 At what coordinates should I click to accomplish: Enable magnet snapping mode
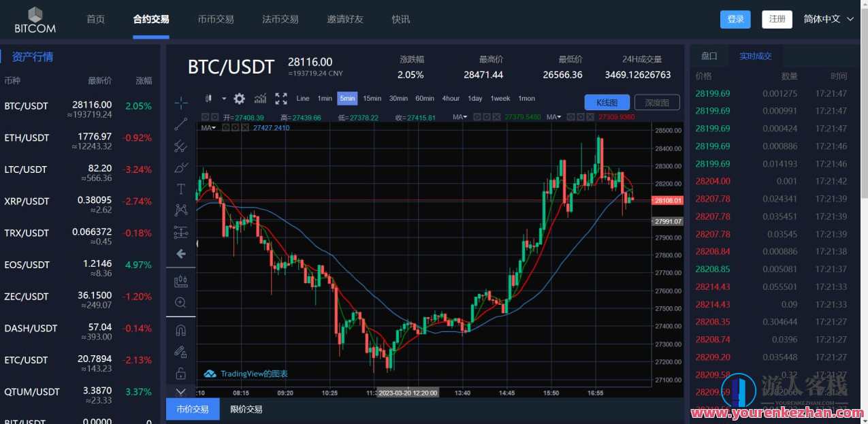coord(180,329)
